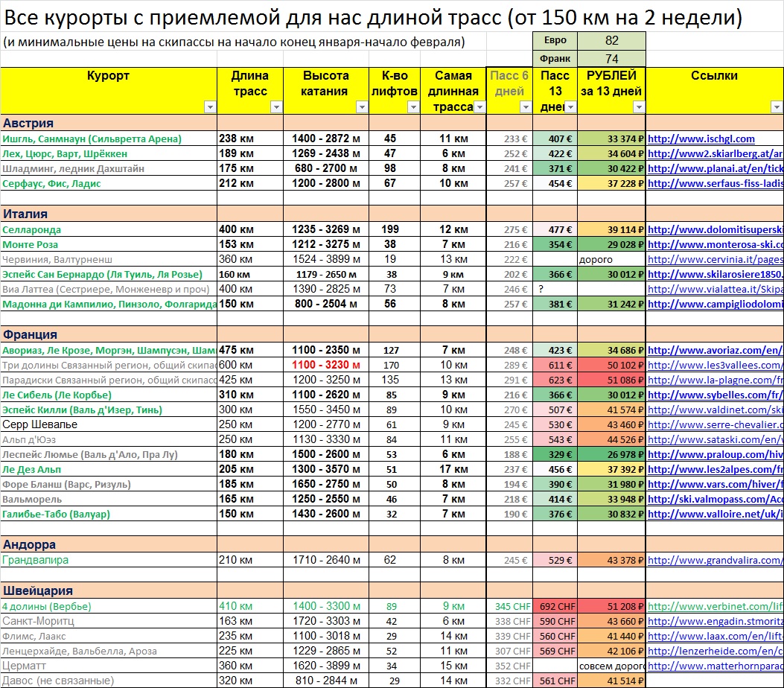Open the valloire.net link
Image resolution: width=784 pixels, height=688 pixels.
pos(716,514)
